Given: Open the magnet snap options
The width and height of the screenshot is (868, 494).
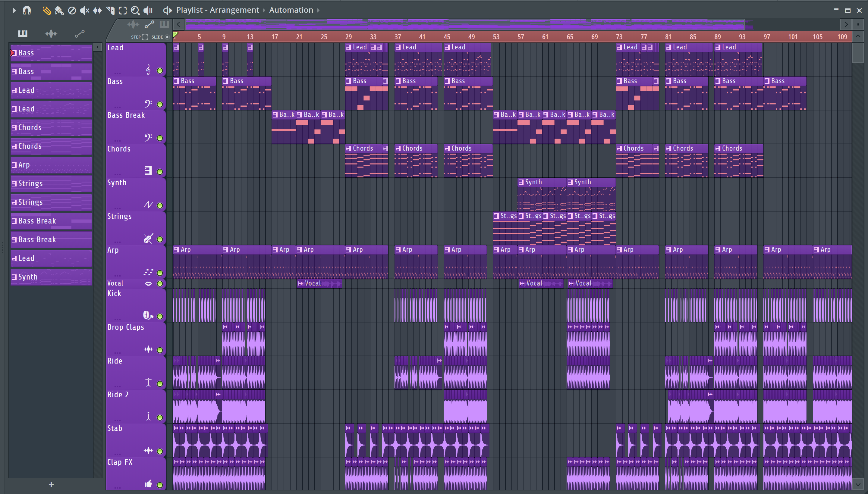Looking at the screenshot, I should pyautogui.click(x=27, y=11).
